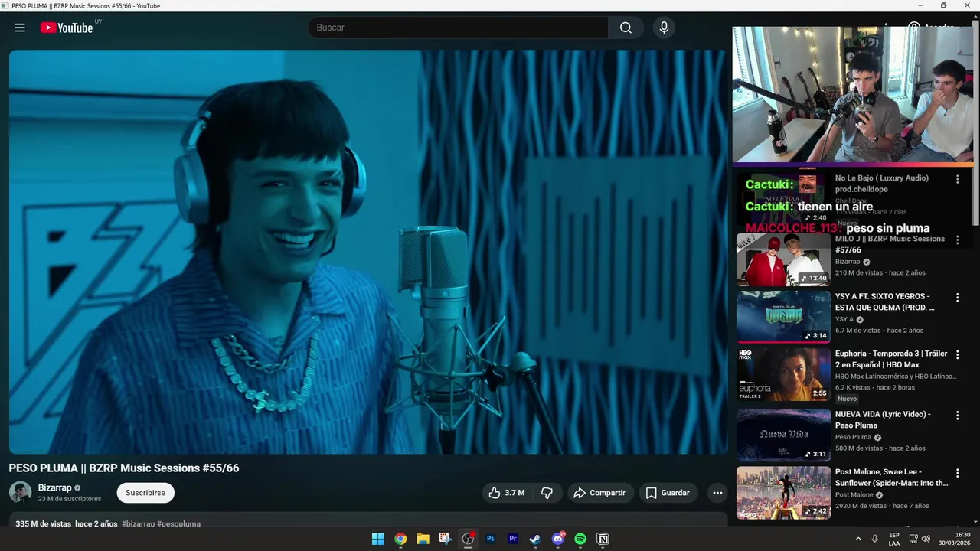Open File Explorer from the taskbar
Image resolution: width=980 pixels, height=551 pixels.
(x=423, y=539)
